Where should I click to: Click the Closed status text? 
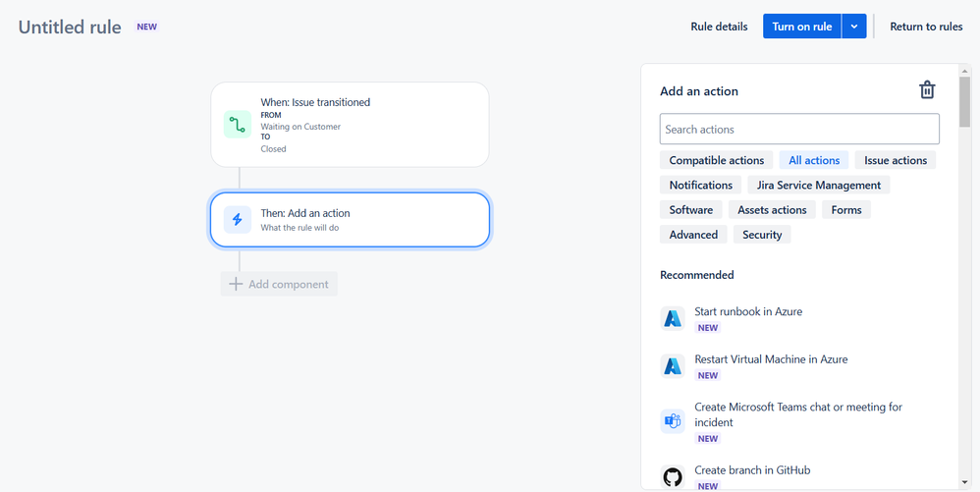point(273,149)
